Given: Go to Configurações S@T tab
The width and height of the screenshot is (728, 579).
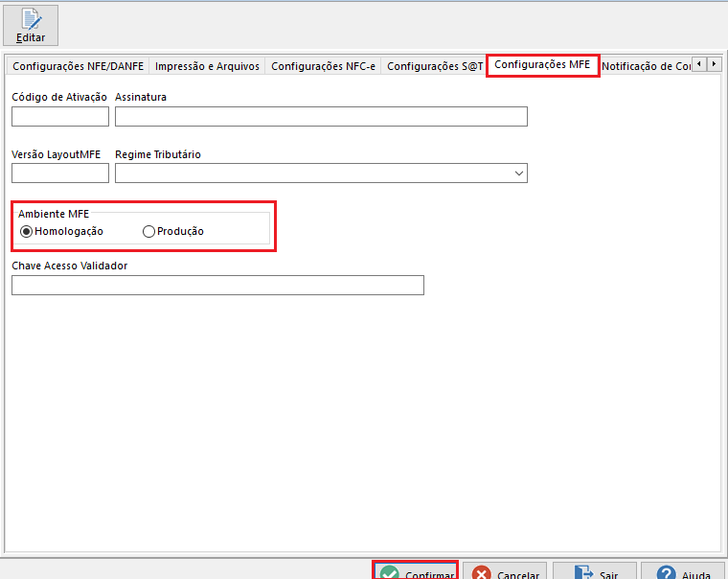Looking at the screenshot, I should tap(435, 66).
